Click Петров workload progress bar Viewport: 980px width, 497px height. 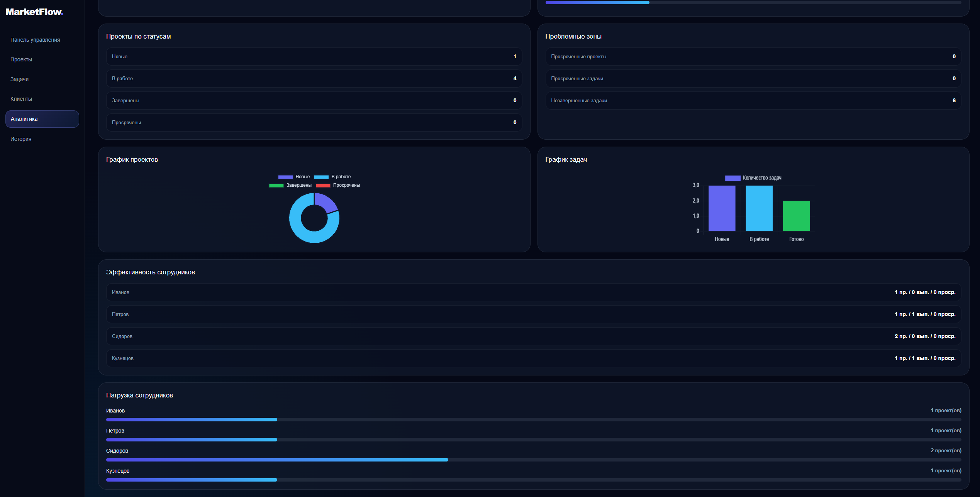[534, 440]
